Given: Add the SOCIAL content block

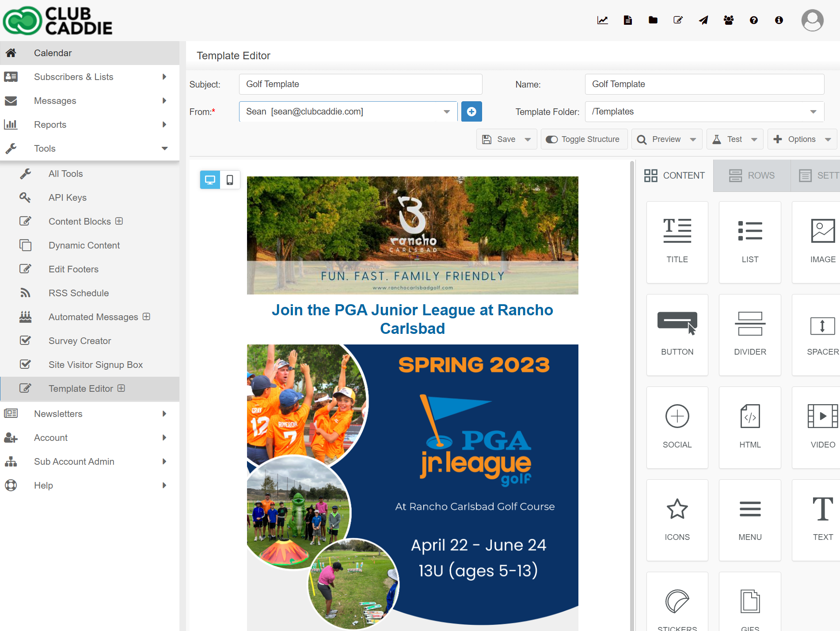Looking at the screenshot, I should click(677, 428).
